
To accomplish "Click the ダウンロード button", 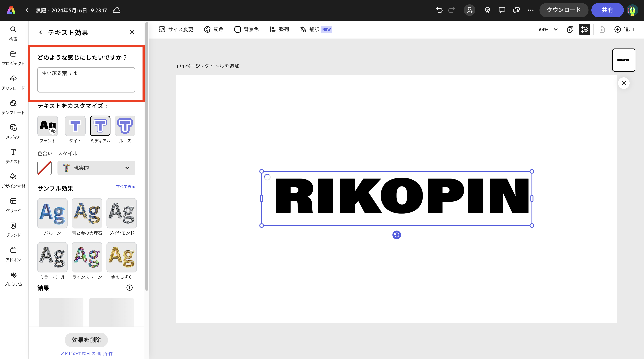I will [564, 10].
